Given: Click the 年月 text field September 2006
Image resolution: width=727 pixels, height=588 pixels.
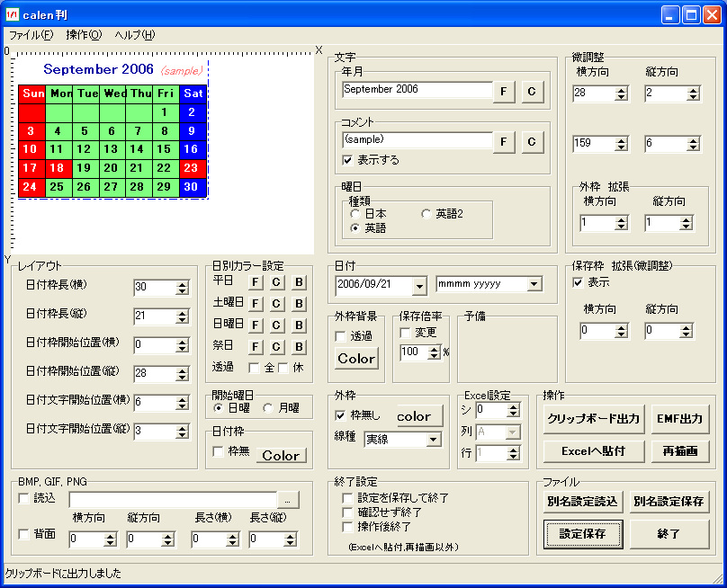Looking at the screenshot, I should [x=417, y=89].
